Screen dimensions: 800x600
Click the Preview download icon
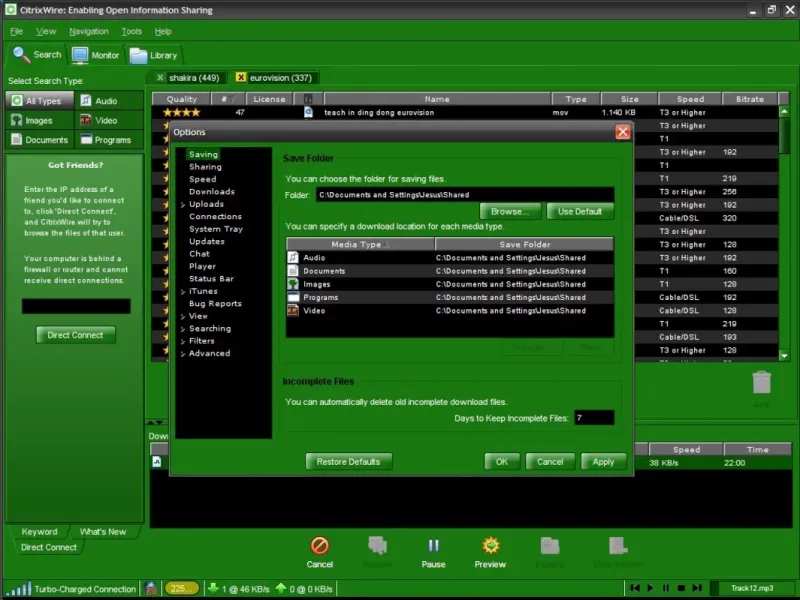(x=490, y=546)
